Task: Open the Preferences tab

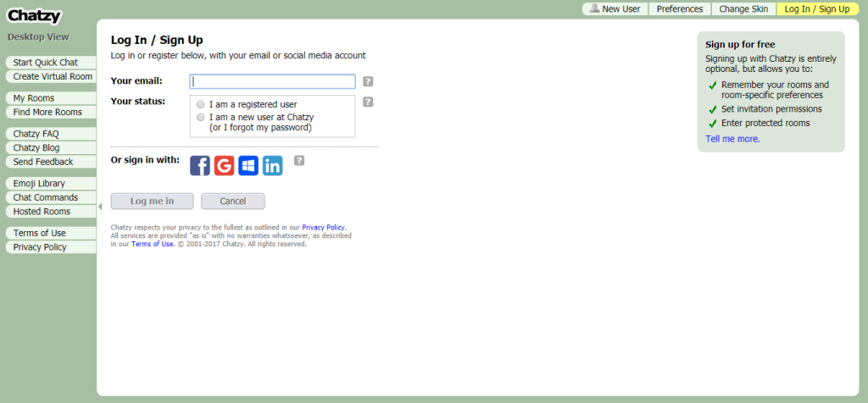Action: pyautogui.click(x=680, y=8)
